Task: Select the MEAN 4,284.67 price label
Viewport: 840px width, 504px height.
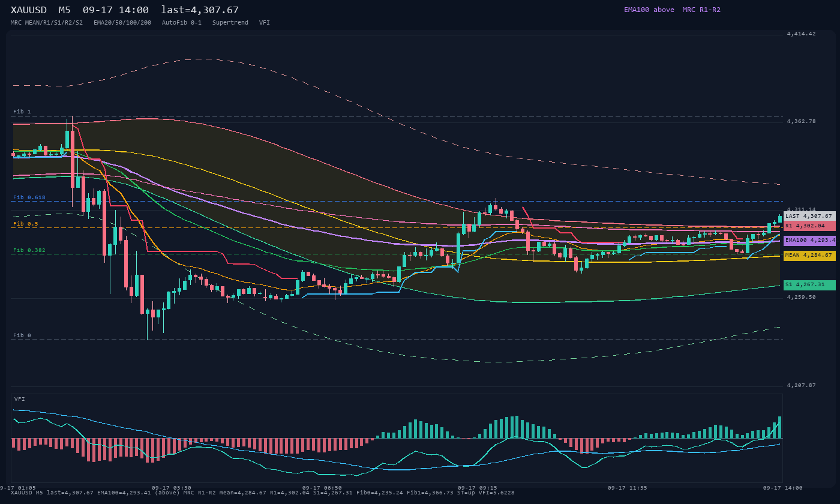Action: coord(809,256)
